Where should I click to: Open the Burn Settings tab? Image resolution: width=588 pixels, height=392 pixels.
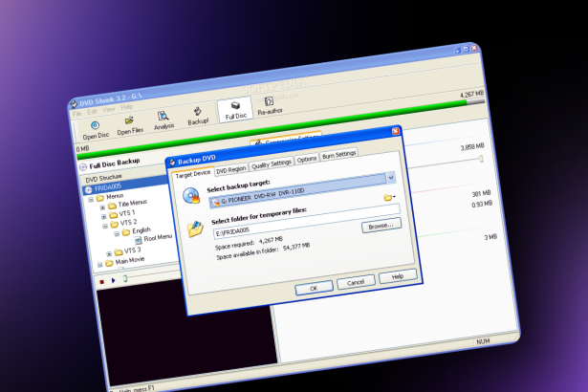339,154
